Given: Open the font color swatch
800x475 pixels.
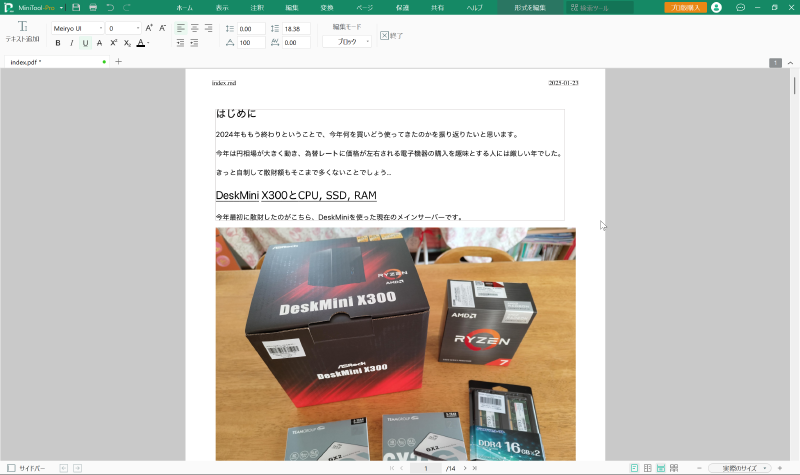Looking at the screenshot, I should pyautogui.click(x=141, y=43).
